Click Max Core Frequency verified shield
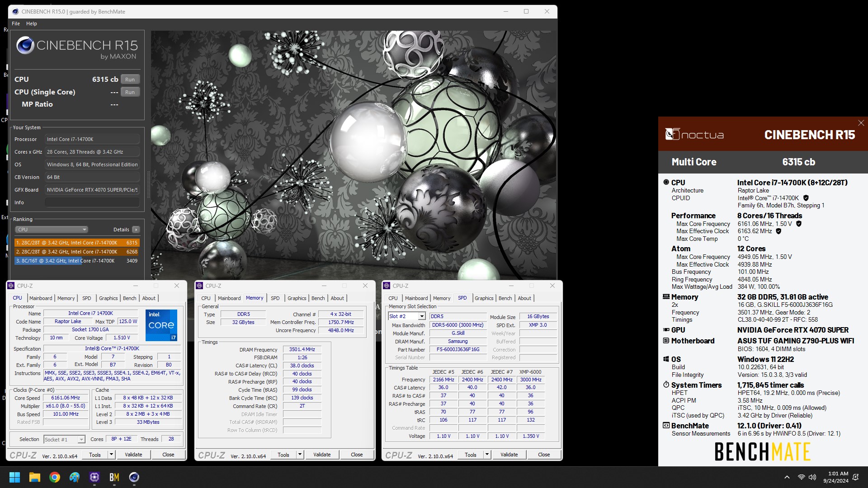The height and width of the screenshot is (488, 868). (799, 224)
